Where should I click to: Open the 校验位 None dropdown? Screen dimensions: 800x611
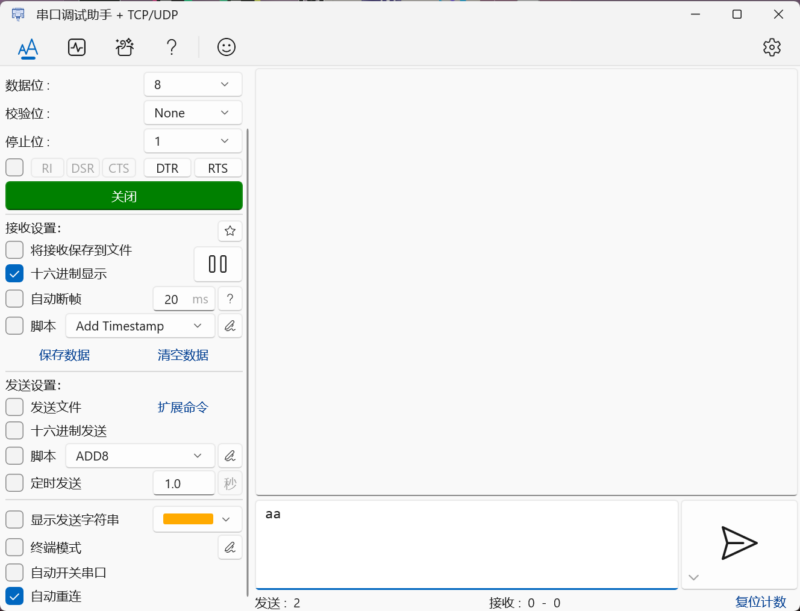click(193, 113)
